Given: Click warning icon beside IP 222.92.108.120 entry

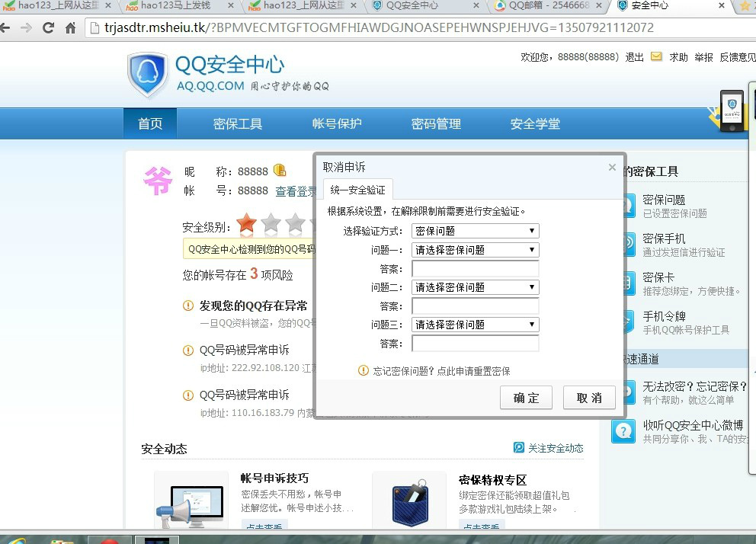Looking at the screenshot, I should tap(188, 350).
